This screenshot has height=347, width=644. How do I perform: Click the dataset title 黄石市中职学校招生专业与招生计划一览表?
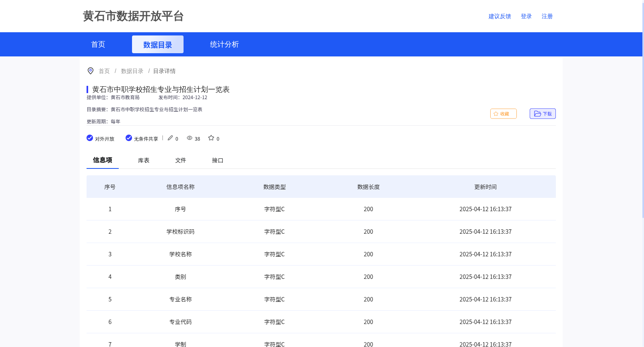coord(161,89)
